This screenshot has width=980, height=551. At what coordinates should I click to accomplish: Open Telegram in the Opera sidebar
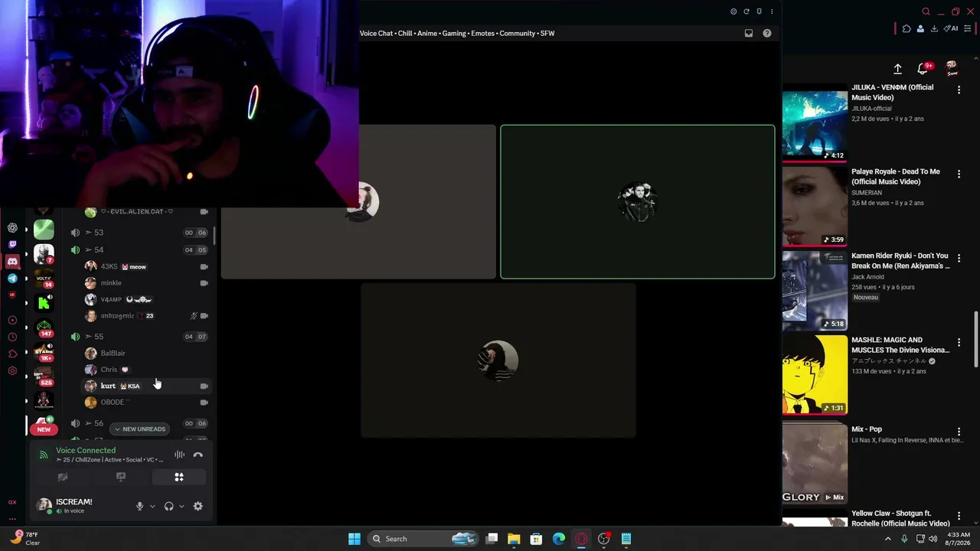(x=12, y=279)
